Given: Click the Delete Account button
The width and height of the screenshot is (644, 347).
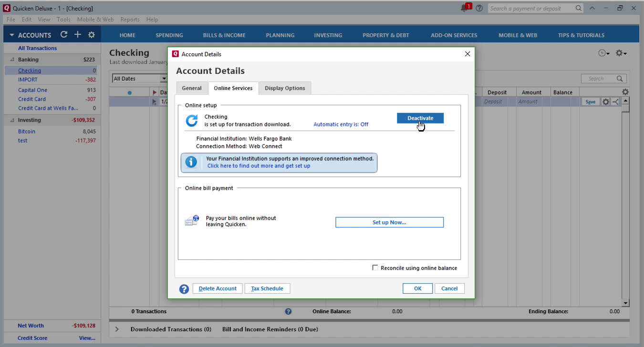Looking at the screenshot, I should [x=218, y=288].
